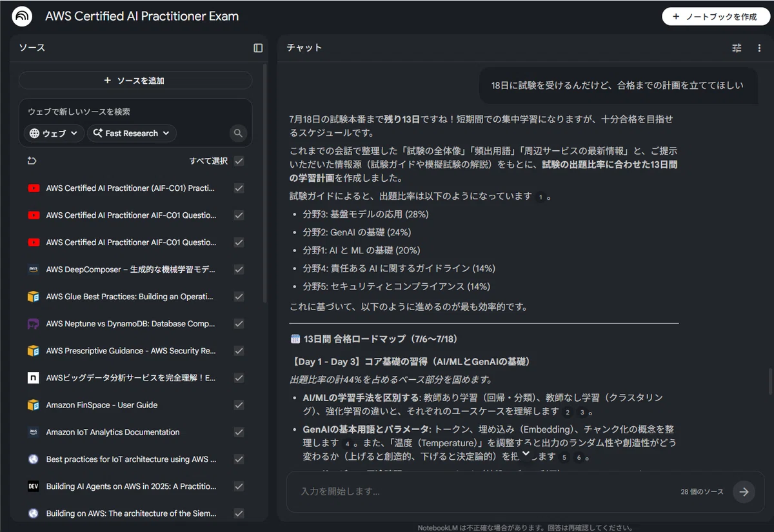Click bullet 分野5: セキュリティとコンプライアンス (14%)
The image size is (774, 532).
(x=396, y=286)
